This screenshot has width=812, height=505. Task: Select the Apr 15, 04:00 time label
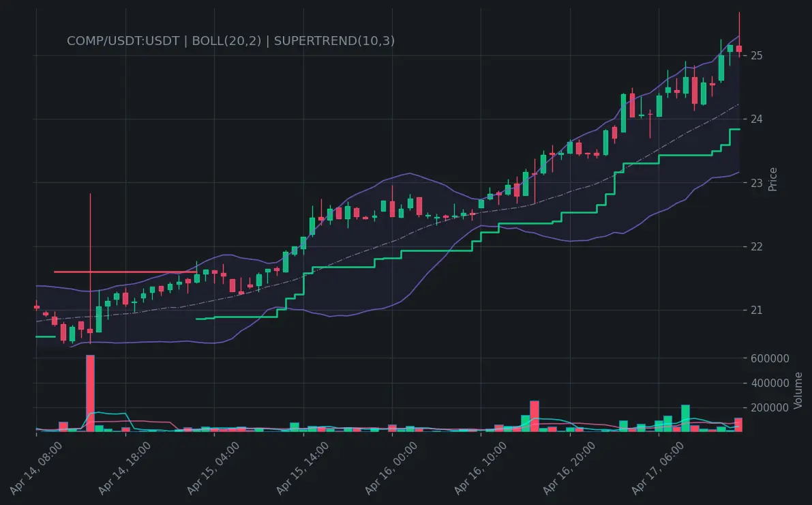[x=214, y=469]
